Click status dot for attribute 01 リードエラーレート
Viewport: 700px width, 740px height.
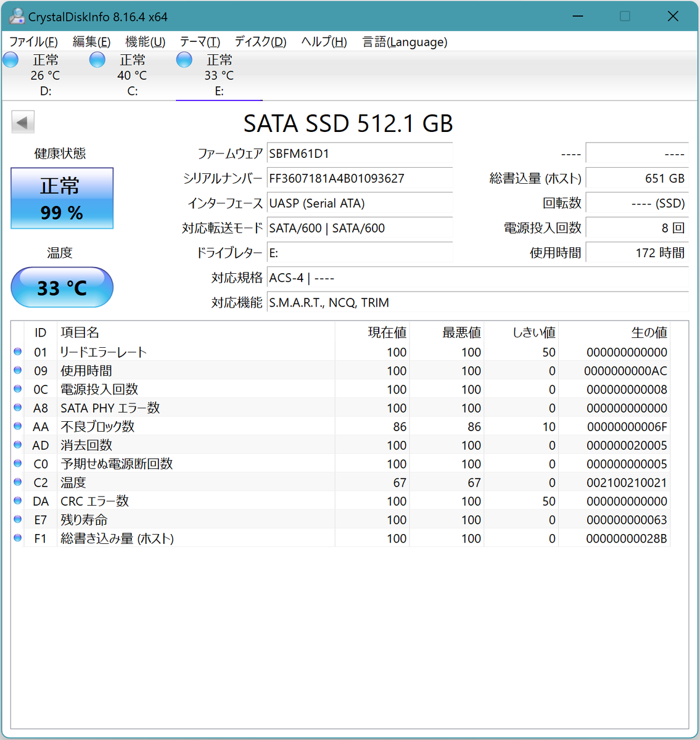(x=18, y=351)
